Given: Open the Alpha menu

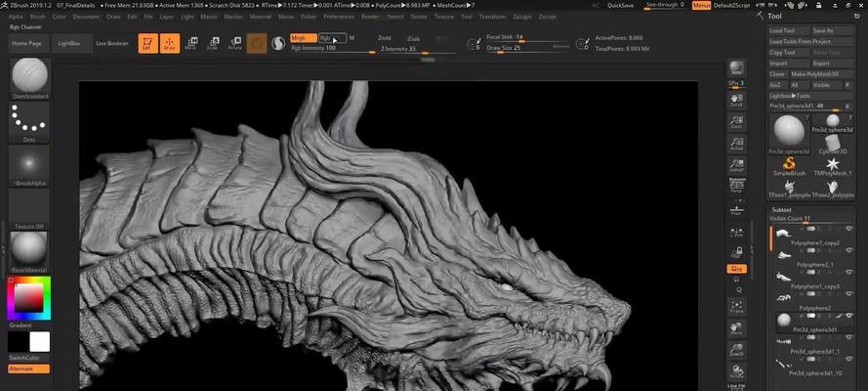Looking at the screenshot, I should (x=16, y=17).
